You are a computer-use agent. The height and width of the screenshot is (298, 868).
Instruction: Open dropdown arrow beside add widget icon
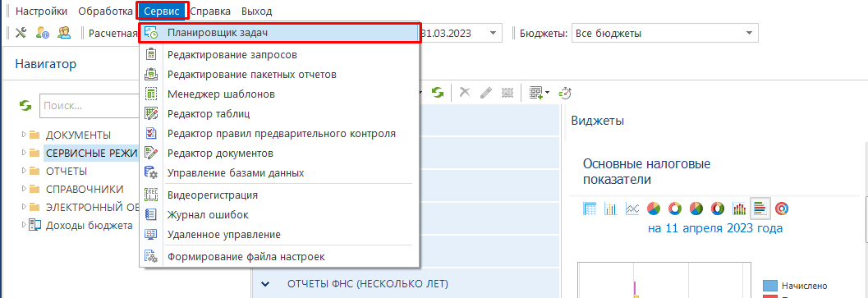[x=547, y=93]
